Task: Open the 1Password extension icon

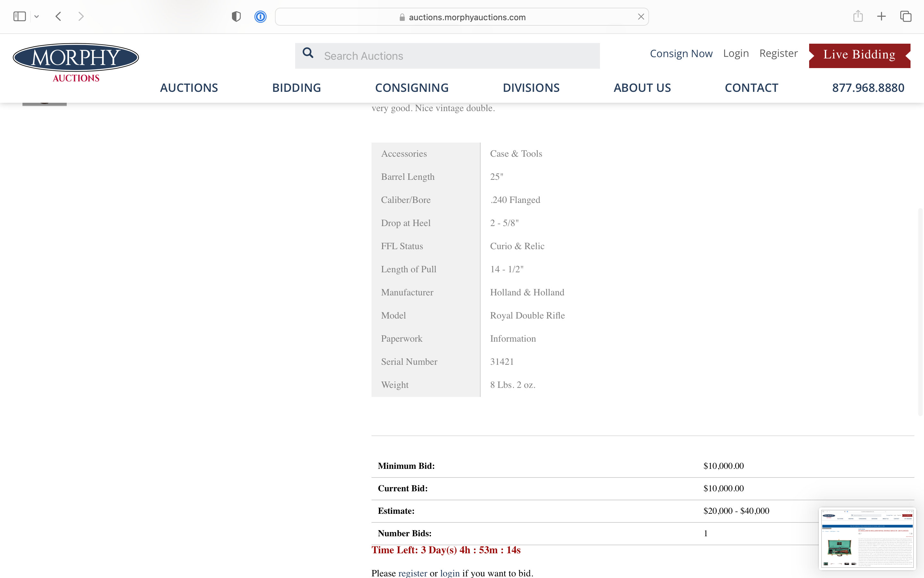Action: (x=261, y=17)
